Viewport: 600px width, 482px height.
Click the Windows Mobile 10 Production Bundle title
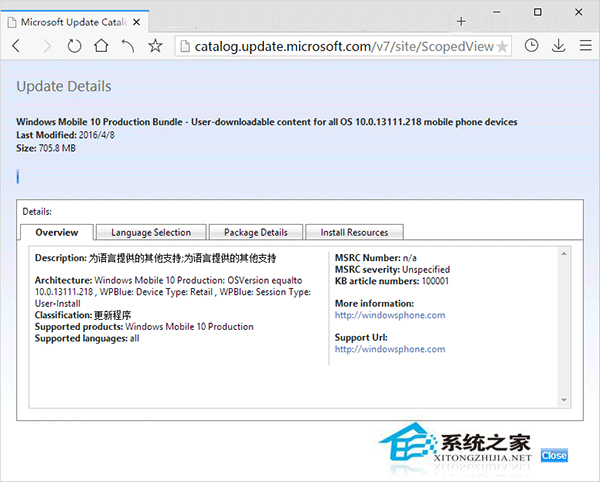pos(267,122)
